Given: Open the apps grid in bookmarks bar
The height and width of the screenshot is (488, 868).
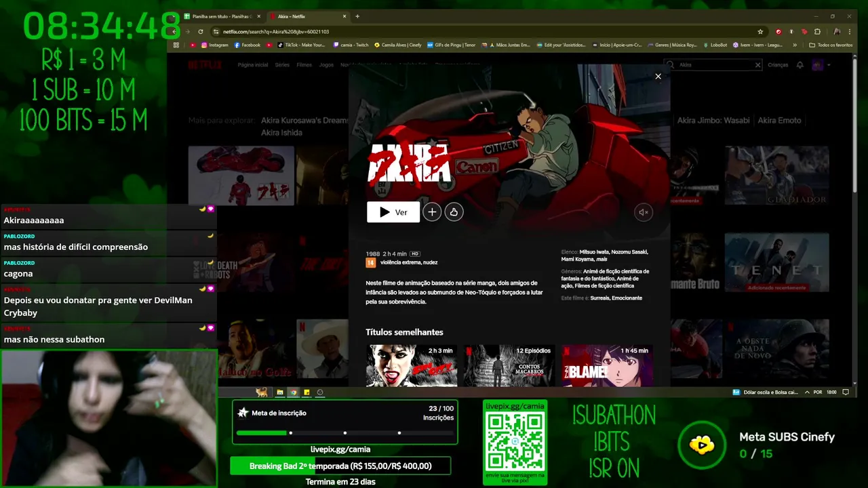Looking at the screenshot, I should point(176,45).
